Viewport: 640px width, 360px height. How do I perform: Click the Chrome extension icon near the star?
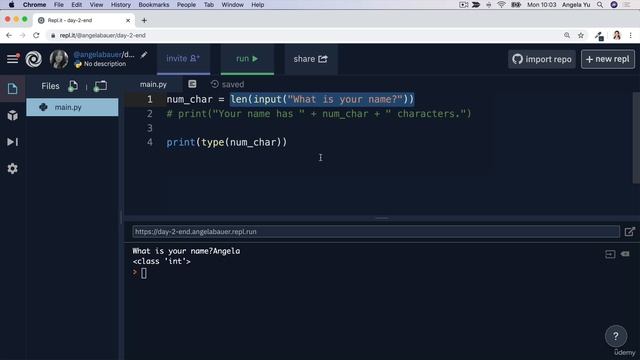[599, 36]
